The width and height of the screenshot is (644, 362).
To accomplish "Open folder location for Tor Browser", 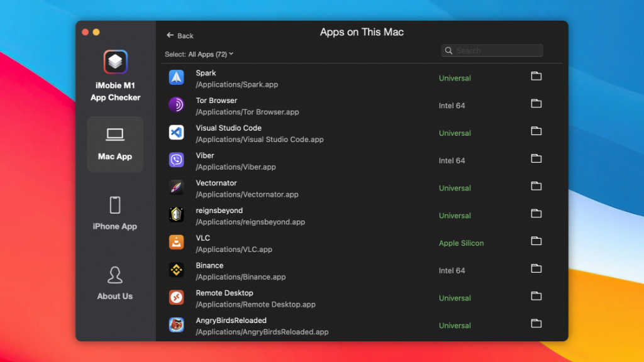I will [536, 104].
